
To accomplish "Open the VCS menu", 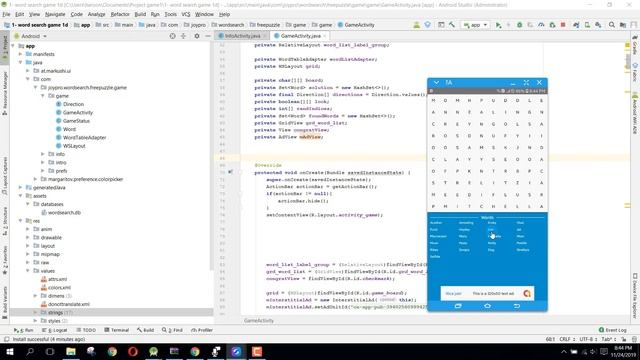I will pyautogui.click(x=186, y=14).
